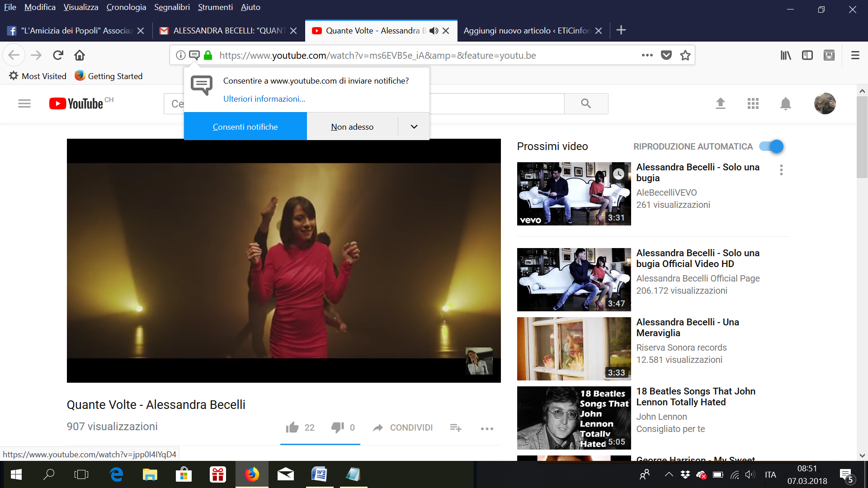868x488 pixels.
Task: Click the add to playlist icon
Action: click(456, 427)
